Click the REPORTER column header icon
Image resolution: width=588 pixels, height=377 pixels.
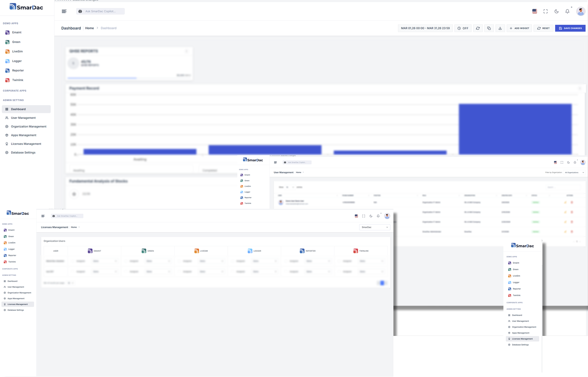302,251
